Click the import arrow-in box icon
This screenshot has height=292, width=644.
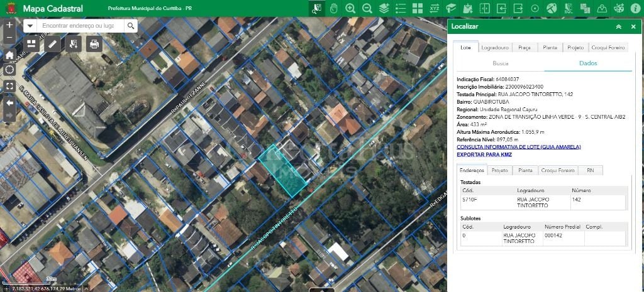point(501,8)
